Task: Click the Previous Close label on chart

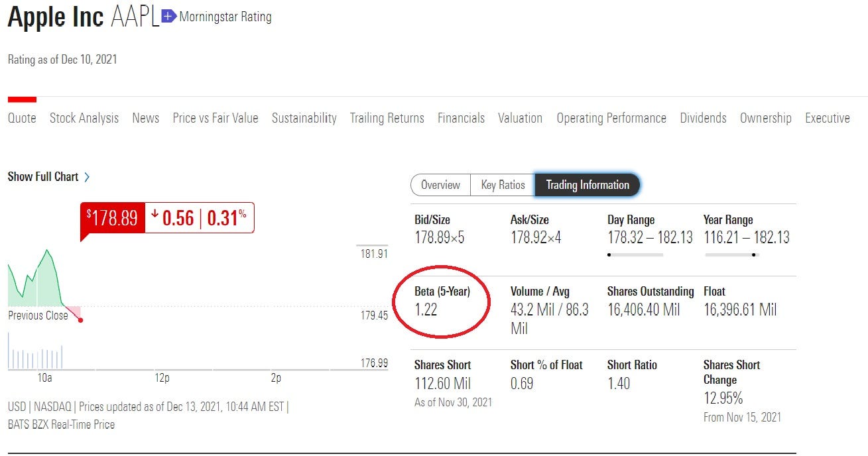Action: pyautogui.click(x=38, y=315)
